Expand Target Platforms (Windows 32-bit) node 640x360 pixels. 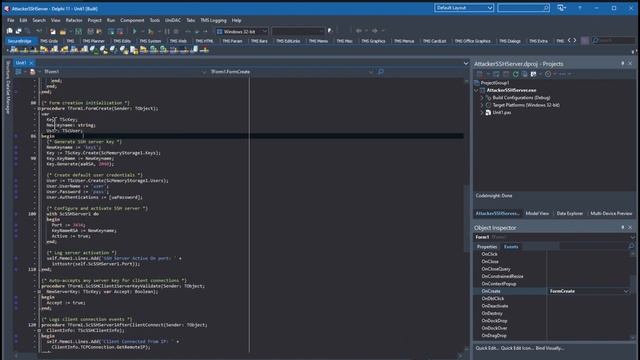482,105
